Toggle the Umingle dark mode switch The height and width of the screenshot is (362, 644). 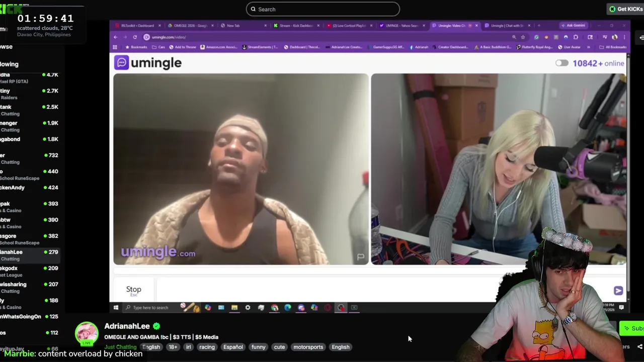pyautogui.click(x=561, y=63)
